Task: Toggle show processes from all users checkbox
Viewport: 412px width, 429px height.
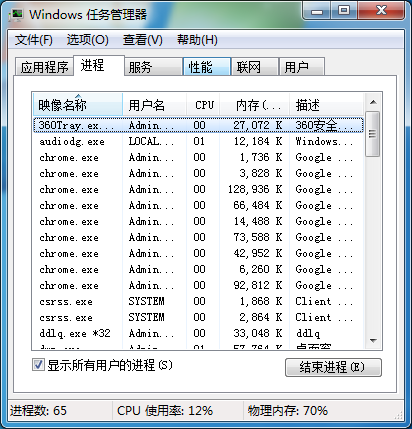Action: tap(38, 364)
